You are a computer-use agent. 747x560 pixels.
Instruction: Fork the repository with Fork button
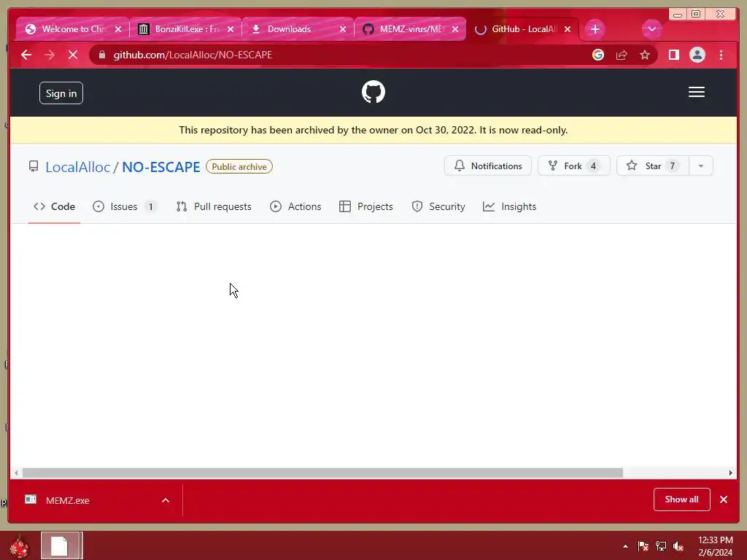[573, 166]
